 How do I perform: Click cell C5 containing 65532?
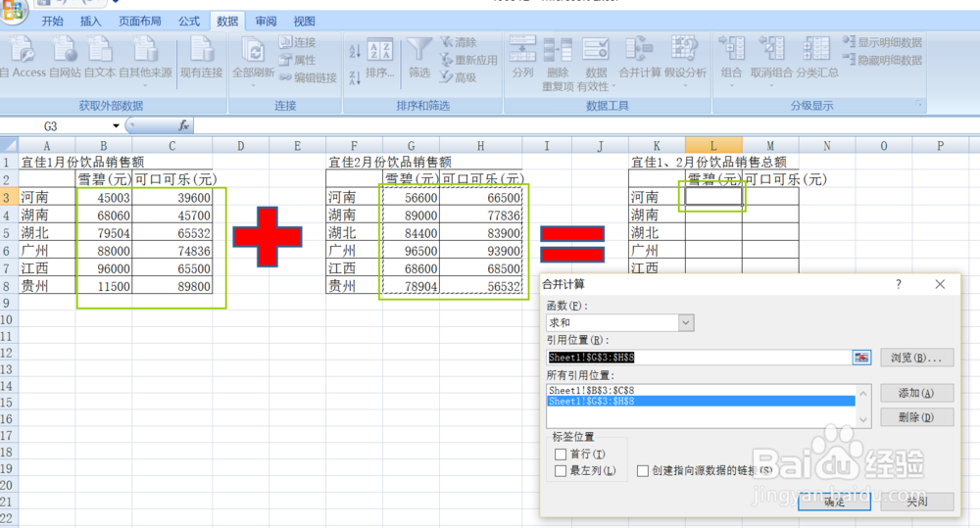[x=171, y=233]
